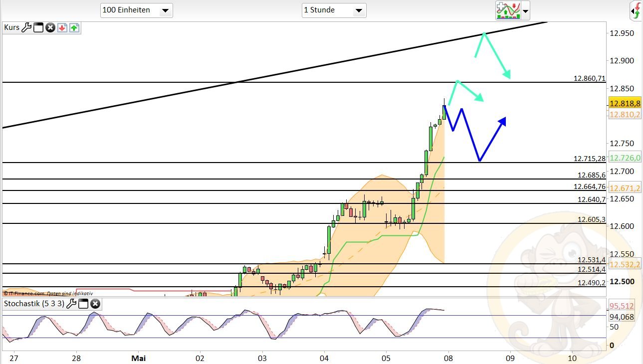The image size is (643, 364).
Task: Collapse the sidebar with the left-pointing arrow
Action: [x=633, y=11]
